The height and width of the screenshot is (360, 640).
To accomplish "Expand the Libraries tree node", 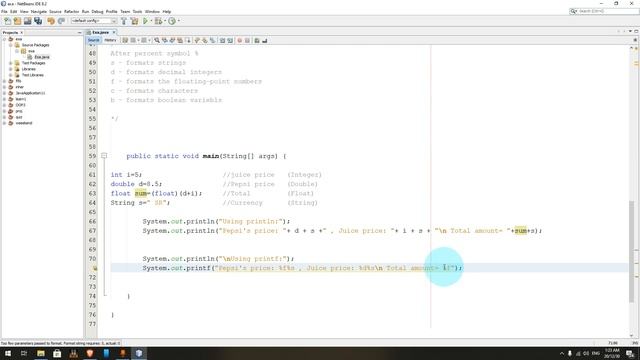I will click(x=11, y=69).
